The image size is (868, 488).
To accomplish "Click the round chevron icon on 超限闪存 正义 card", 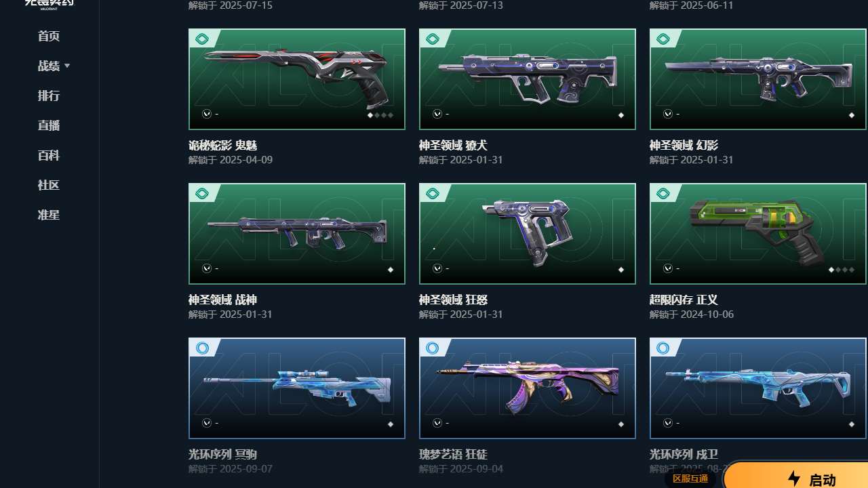I will click(x=668, y=268).
